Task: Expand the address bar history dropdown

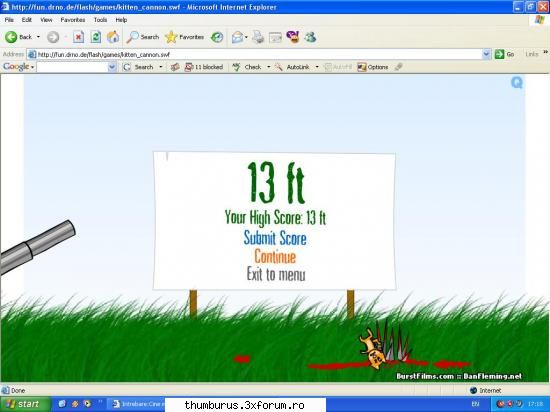Action: (486, 54)
